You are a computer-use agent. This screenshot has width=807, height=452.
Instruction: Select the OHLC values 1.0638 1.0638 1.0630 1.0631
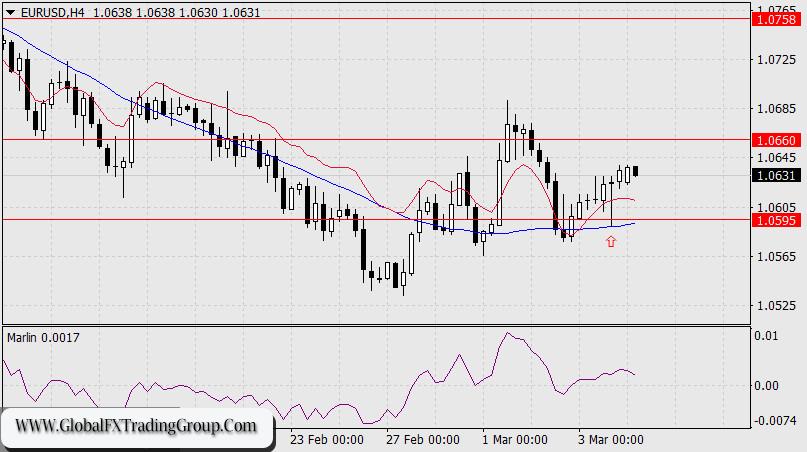coord(177,12)
